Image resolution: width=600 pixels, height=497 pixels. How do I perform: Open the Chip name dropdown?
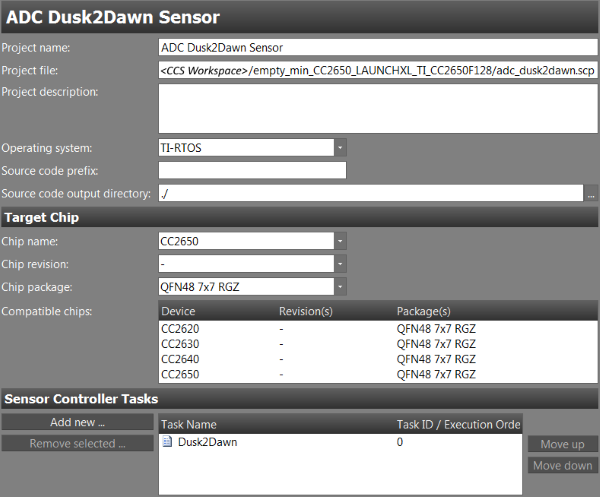tap(340, 241)
